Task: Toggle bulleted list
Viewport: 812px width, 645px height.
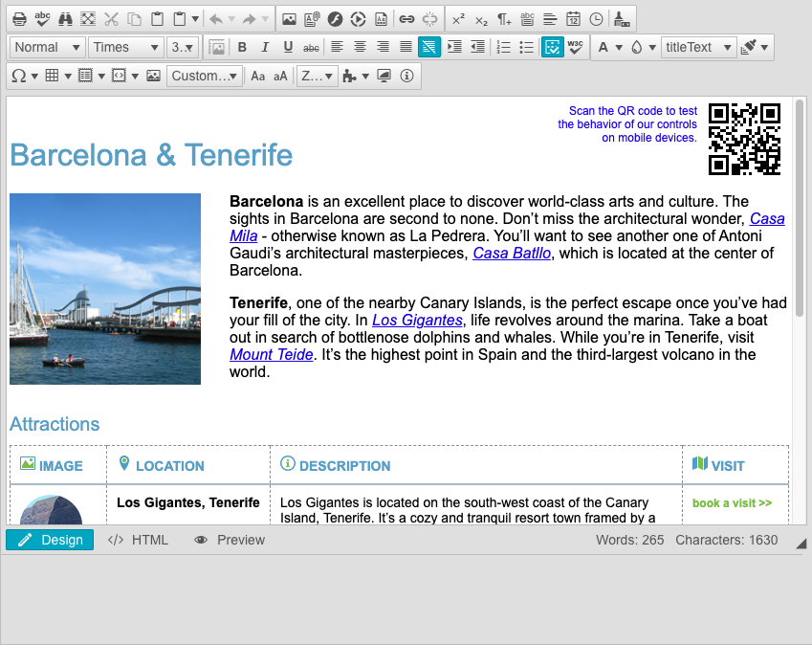Action: pos(526,47)
